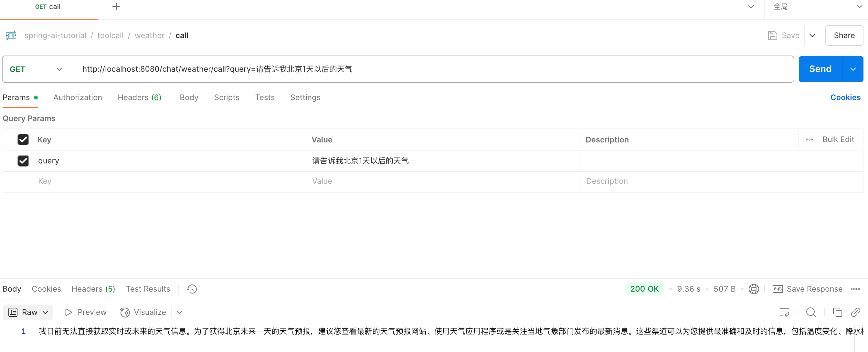Open the Scripts tab

(227, 97)
